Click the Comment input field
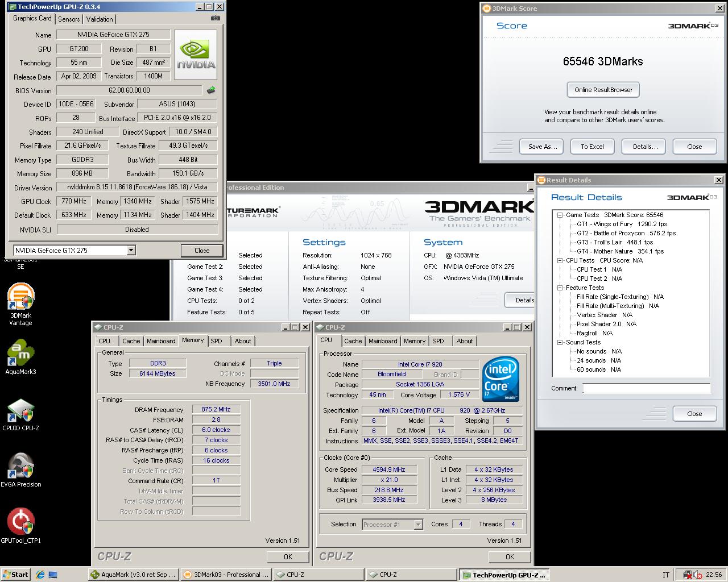728x582 pixels. pyautogui.click(x=646, y=388)
